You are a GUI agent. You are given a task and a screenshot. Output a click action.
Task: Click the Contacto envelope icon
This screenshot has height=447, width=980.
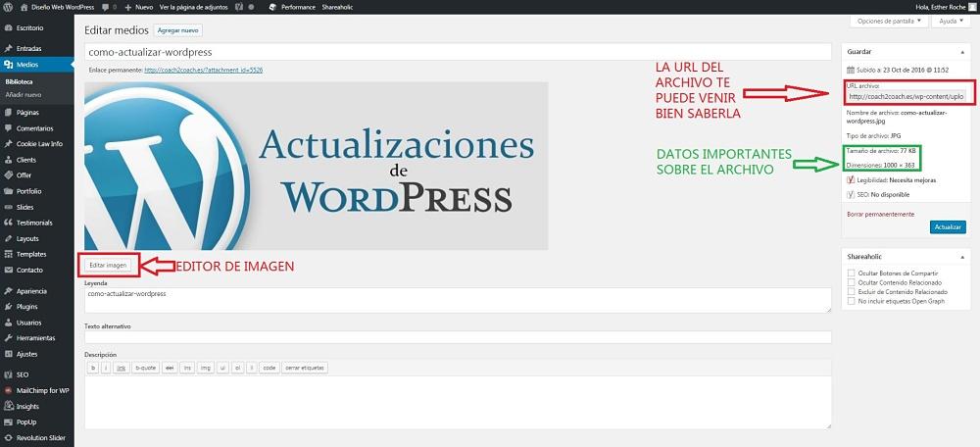pos(8,271)
